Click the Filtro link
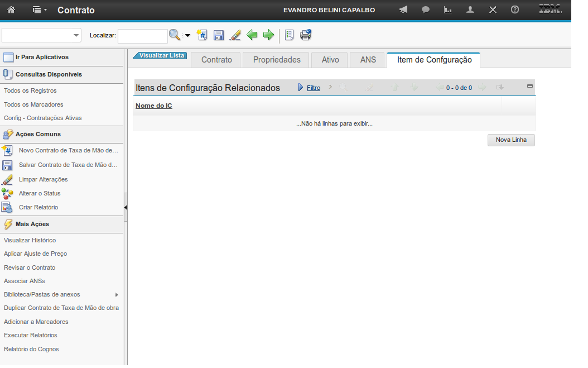 [314, 88]
